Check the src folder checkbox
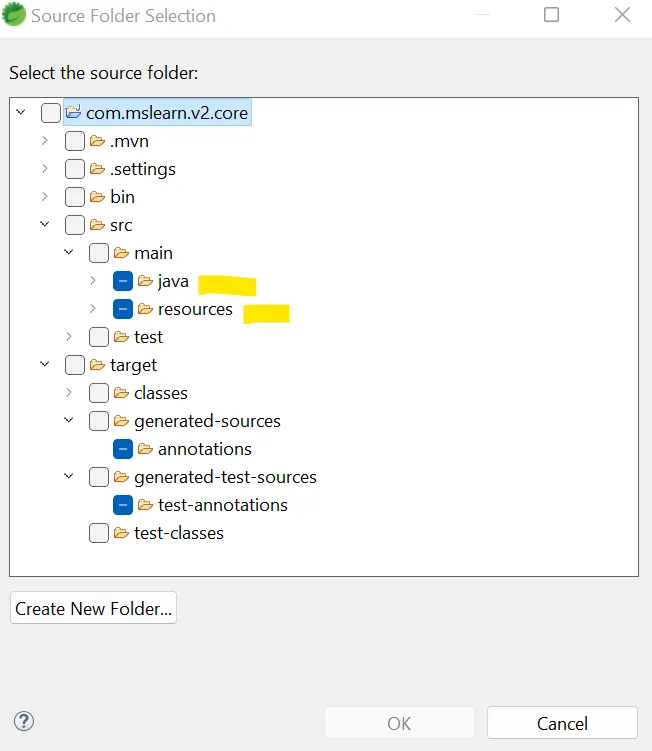 [x=75, y=225]
